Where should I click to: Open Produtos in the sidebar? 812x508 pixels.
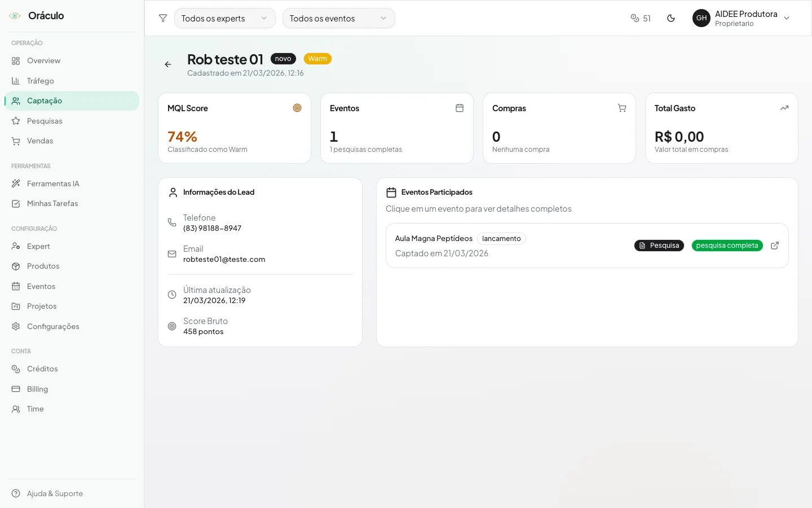72,266
